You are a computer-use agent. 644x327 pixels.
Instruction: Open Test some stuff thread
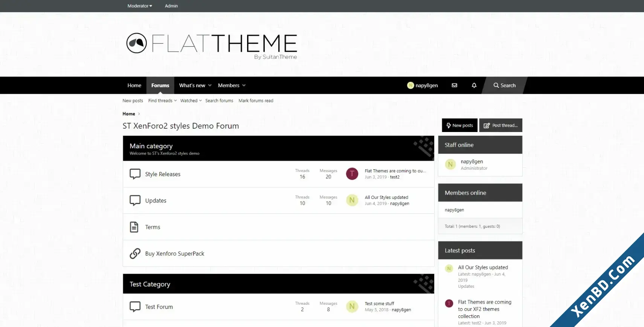(379, 304)
